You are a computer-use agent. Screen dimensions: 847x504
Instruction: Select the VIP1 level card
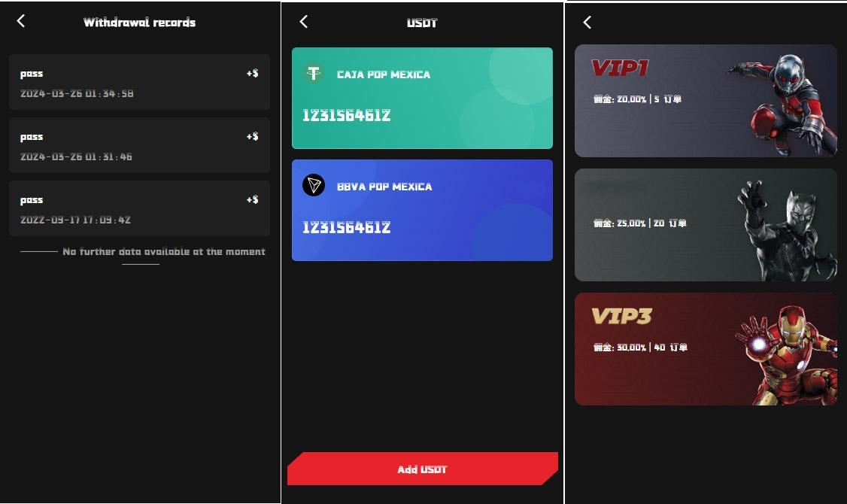(x=706, y=101)
